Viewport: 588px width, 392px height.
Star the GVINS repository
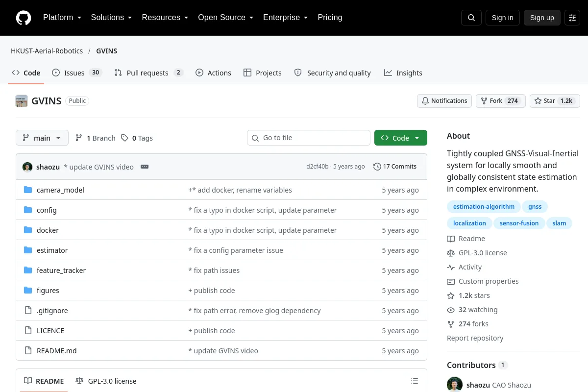555,101
